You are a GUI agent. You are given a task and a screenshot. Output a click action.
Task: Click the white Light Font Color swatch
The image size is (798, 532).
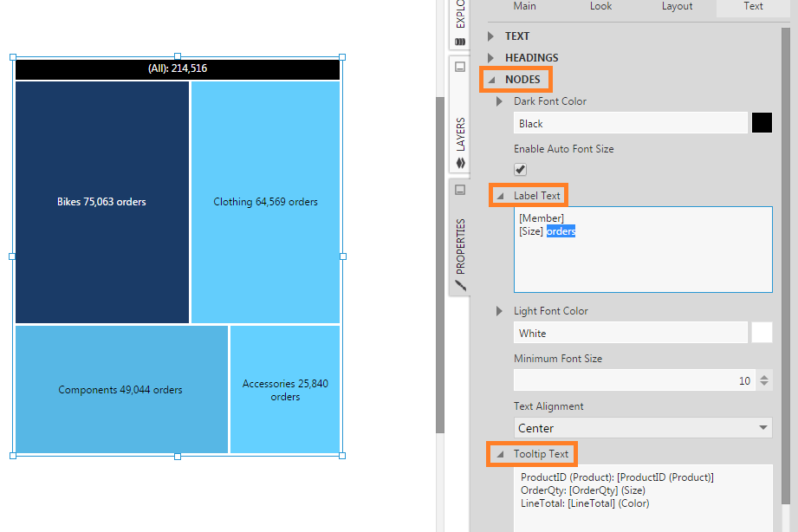[762, 333]
